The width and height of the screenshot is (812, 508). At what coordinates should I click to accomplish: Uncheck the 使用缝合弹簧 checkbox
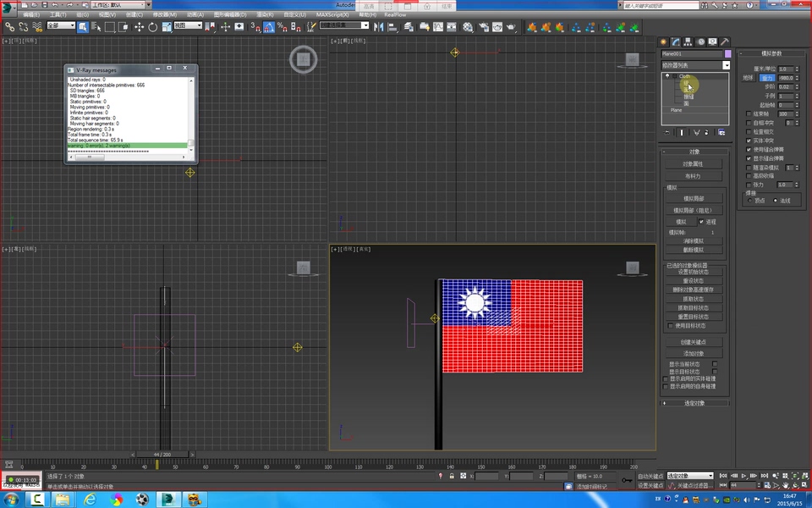pyautogui.click(x=749, y=149)
